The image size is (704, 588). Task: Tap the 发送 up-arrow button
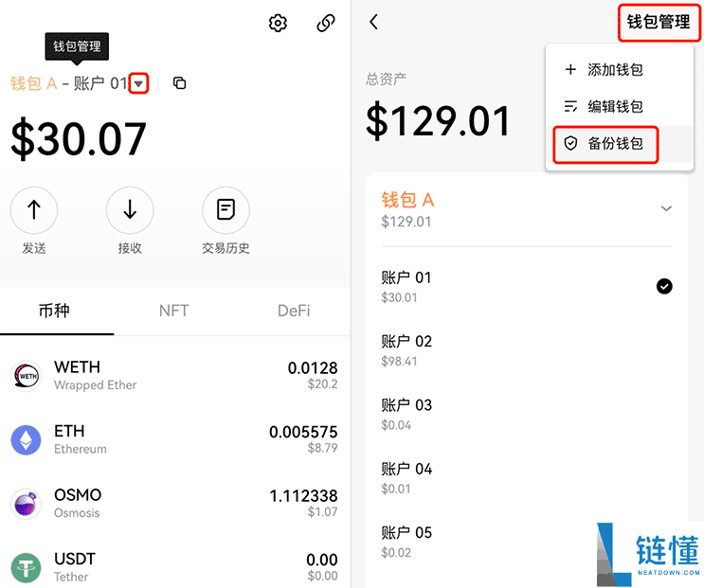[x=34, y=210]
